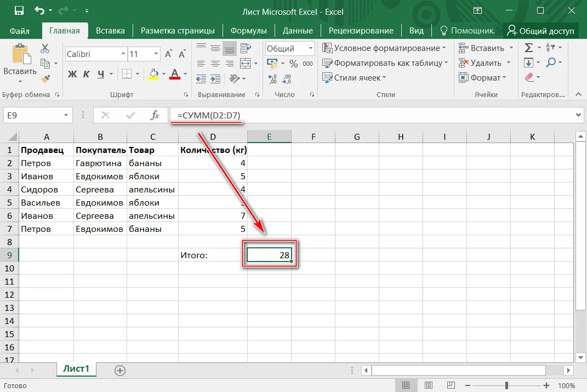587x392 pixels.
Task: Toggle Underline formatting Ч button
Action: coord(101,74)
